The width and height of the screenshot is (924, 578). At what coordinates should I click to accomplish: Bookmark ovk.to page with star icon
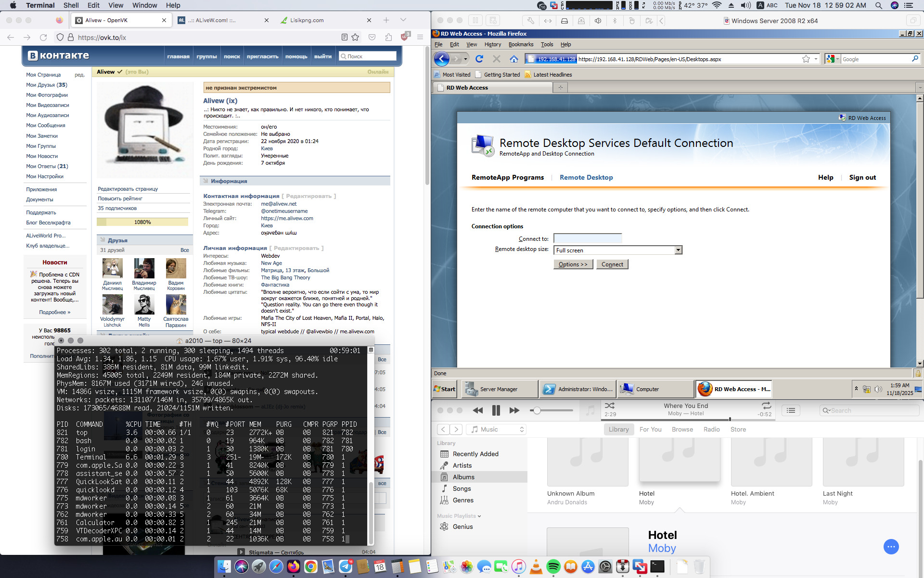tap(355, 37)
